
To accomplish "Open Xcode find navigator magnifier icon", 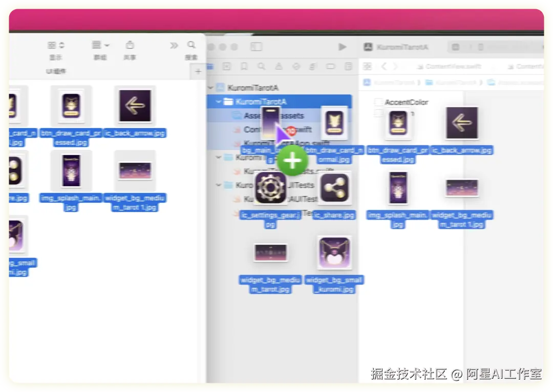I will click(x=261, y=67).
